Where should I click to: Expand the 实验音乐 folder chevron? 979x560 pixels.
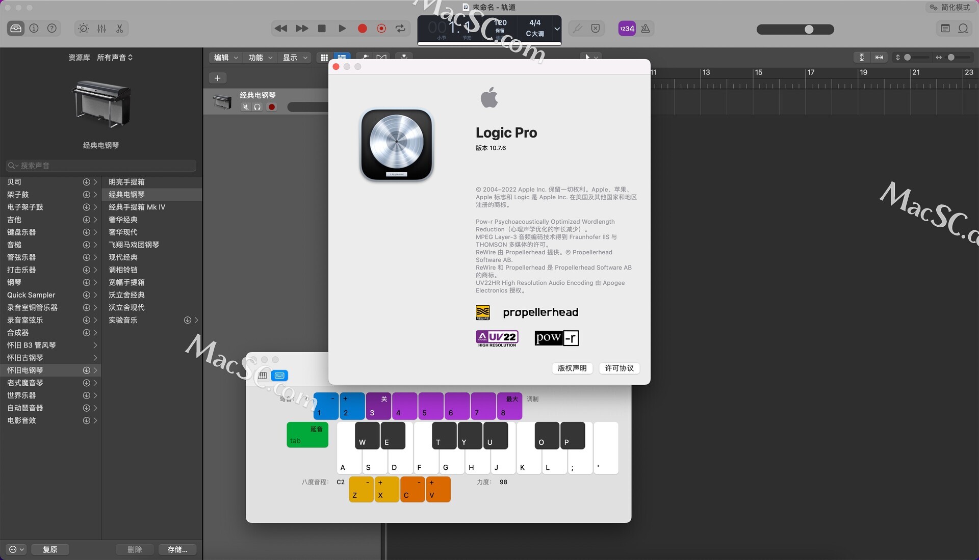click(x=196, y=320)
